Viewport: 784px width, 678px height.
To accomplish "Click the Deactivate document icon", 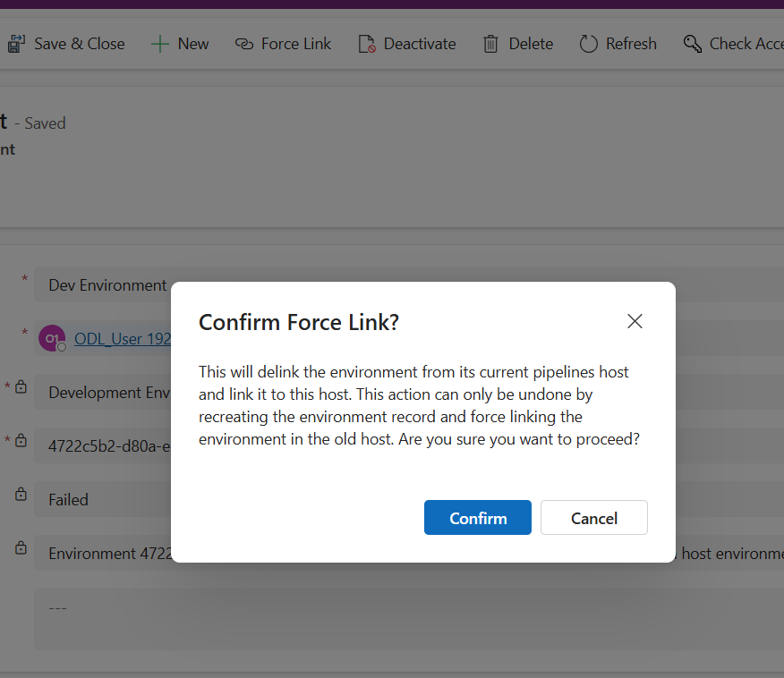I will coord(366,44).
